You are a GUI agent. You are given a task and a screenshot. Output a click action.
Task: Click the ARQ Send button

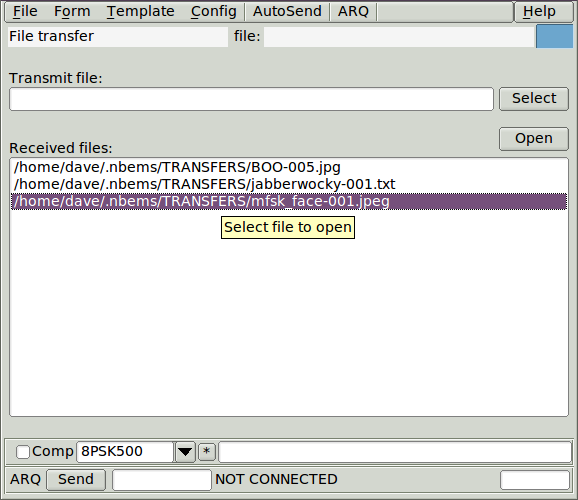coord(76,479)
